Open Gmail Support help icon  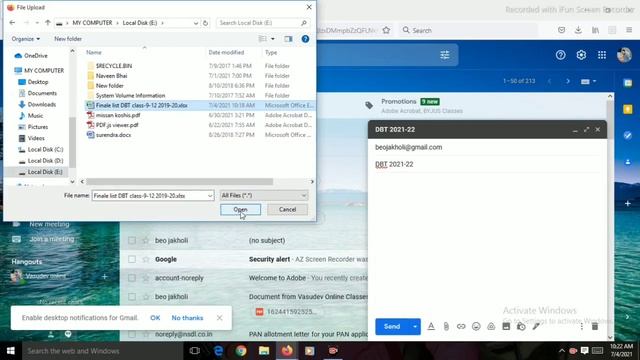pos(560,55)
